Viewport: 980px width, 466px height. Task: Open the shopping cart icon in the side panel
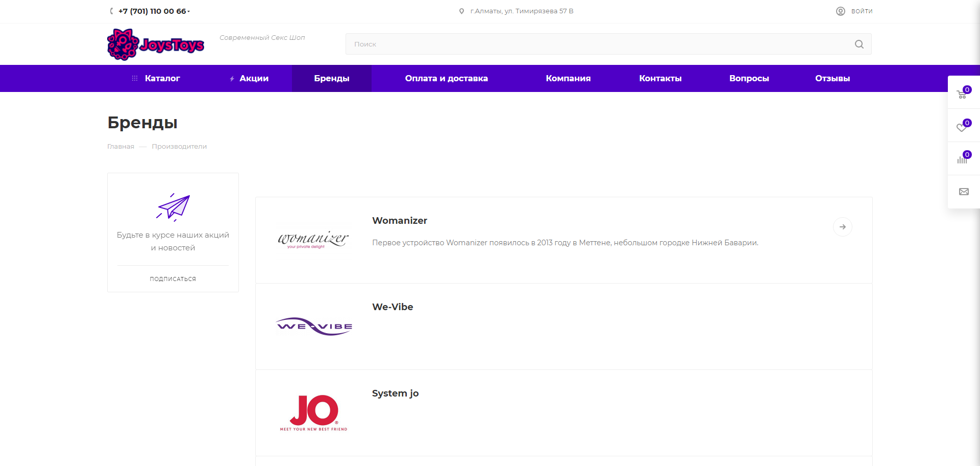click(x=962, y=95)
